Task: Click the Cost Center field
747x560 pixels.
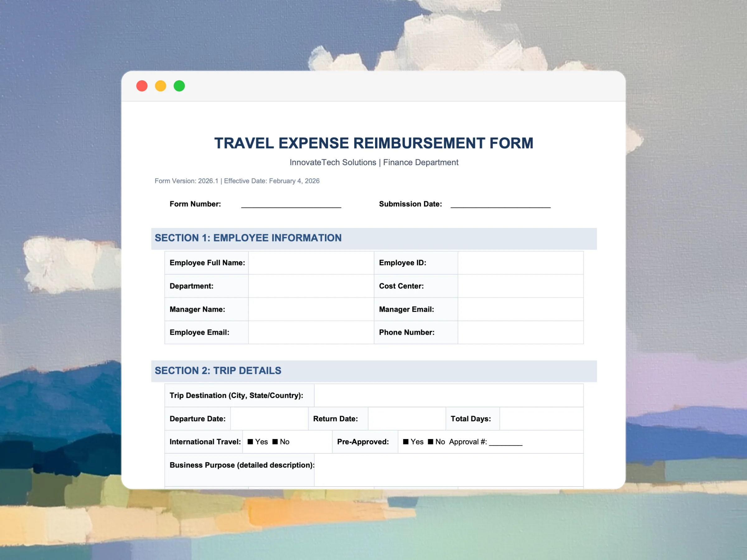Action: [x=520, y=286]
